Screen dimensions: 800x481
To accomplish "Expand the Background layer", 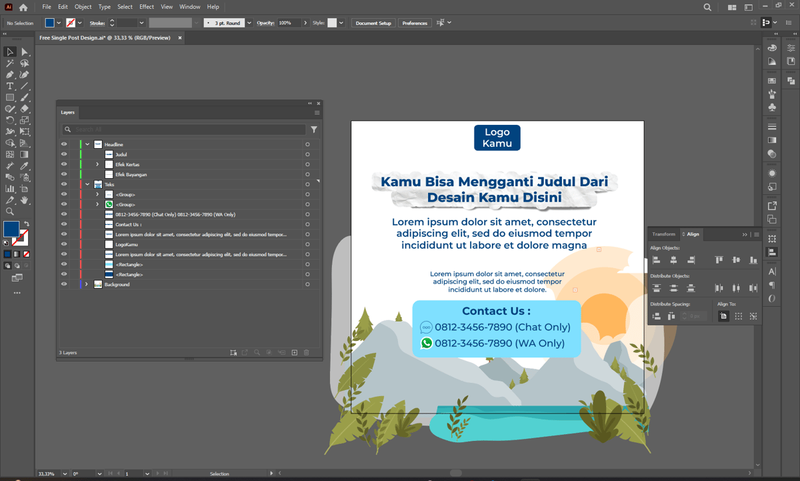I will [x=86, y=284].
